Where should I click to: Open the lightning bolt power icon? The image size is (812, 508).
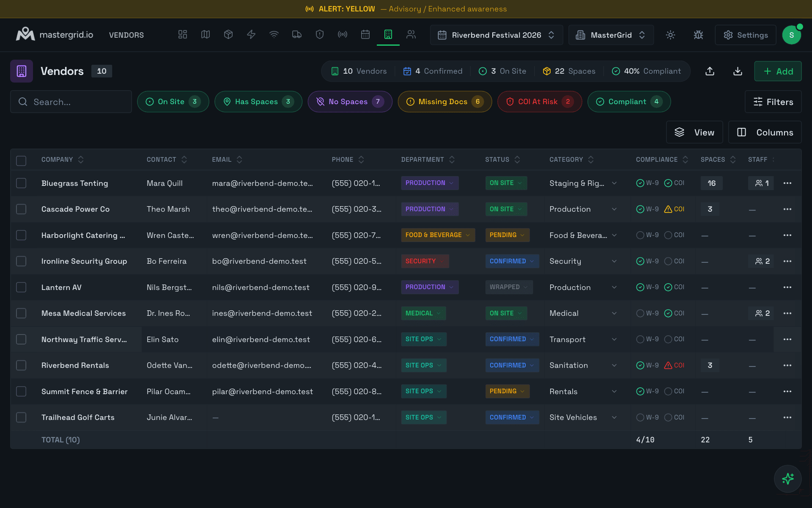click(x=251, y=35)
